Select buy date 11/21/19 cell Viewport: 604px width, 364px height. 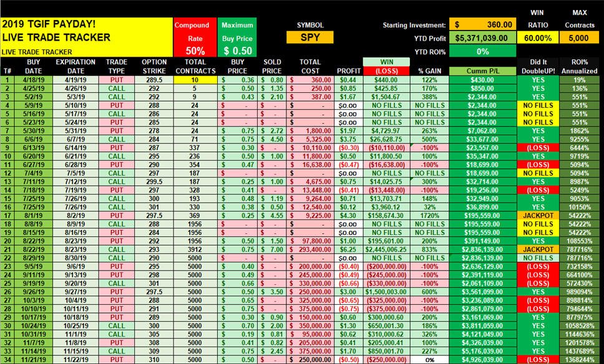(x=34, y=360)
